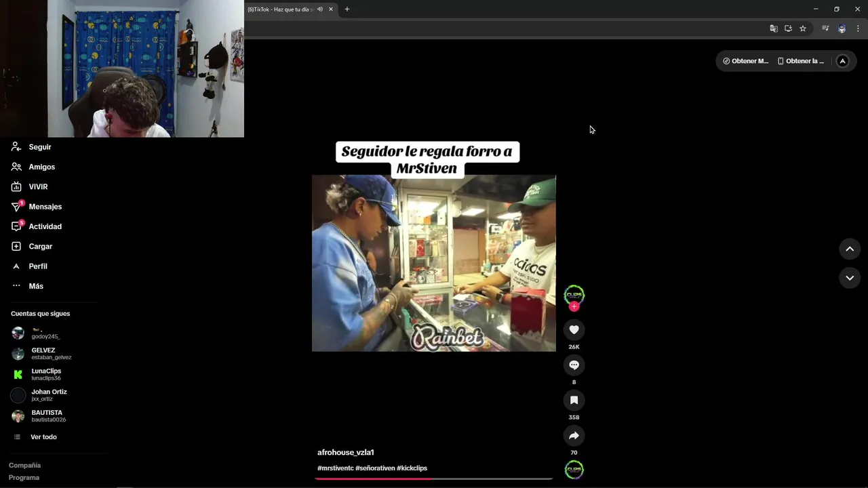Share video using the arrow icon

pos(574,435)
